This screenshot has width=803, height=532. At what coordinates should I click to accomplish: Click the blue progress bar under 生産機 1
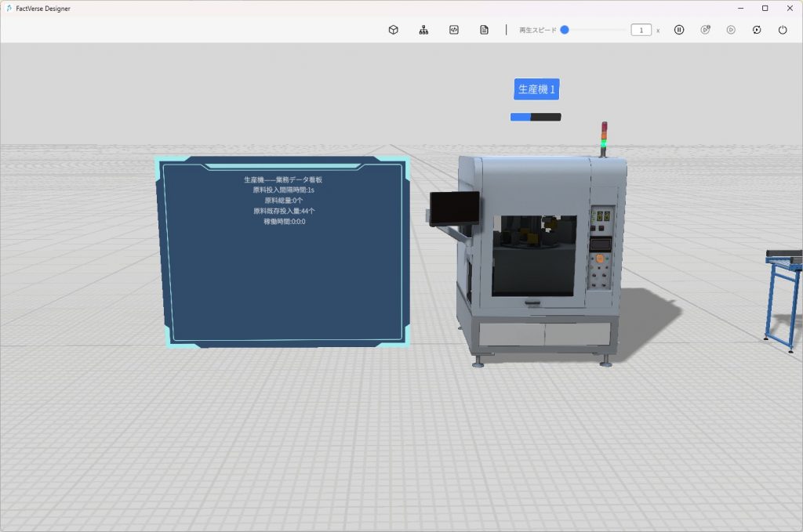click(x=536, y=117)
